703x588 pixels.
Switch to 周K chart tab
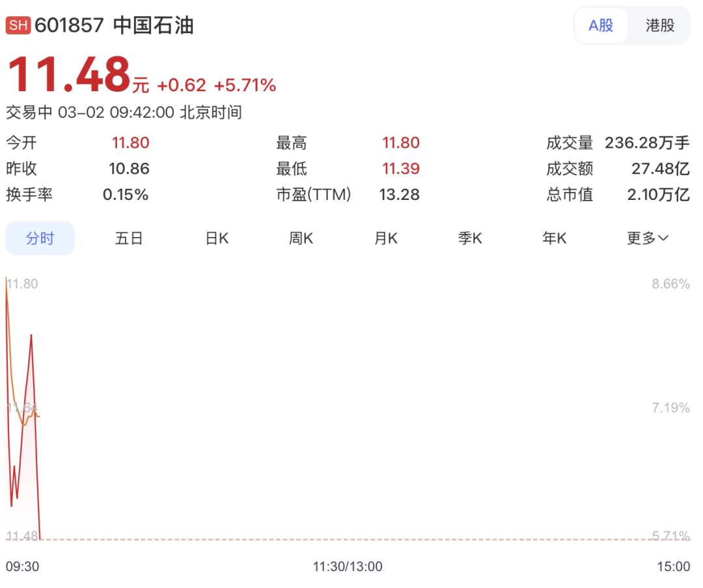coord(301,238)
